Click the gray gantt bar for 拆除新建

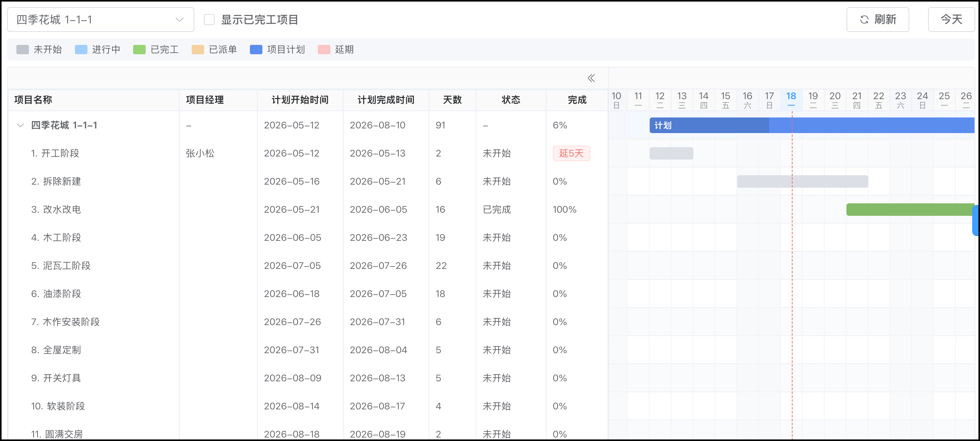(x=803, y=181)
